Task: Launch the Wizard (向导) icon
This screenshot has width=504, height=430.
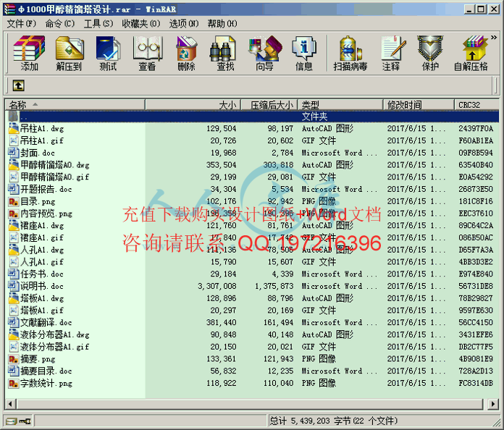Action: (265, 54)
